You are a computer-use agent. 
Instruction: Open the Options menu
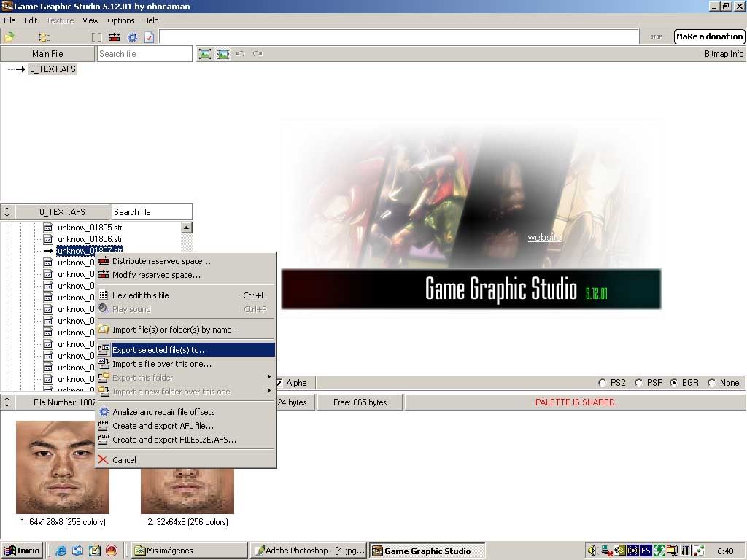(x=121, y=20)
